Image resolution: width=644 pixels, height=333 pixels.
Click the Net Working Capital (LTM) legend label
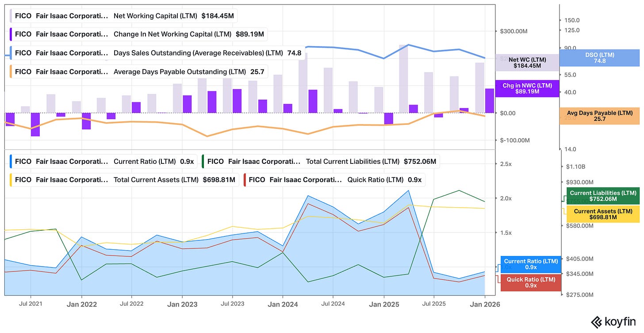[156, 16]
